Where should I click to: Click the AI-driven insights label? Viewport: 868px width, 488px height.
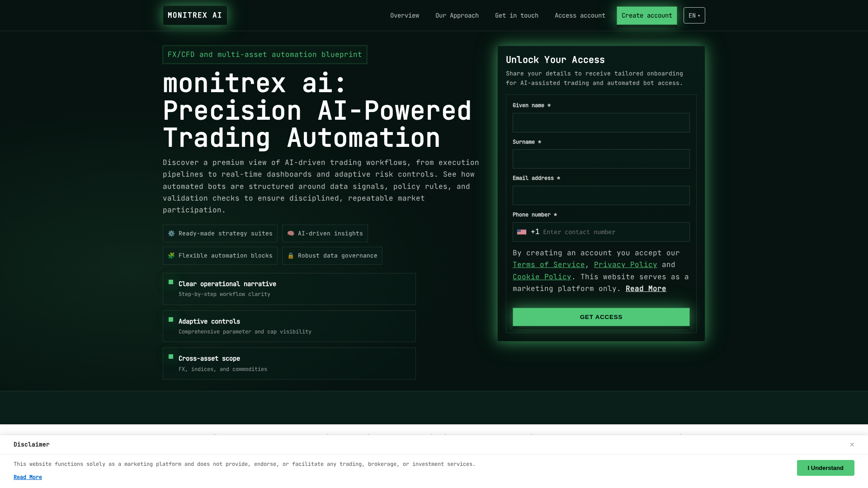[x=330, y=234]
